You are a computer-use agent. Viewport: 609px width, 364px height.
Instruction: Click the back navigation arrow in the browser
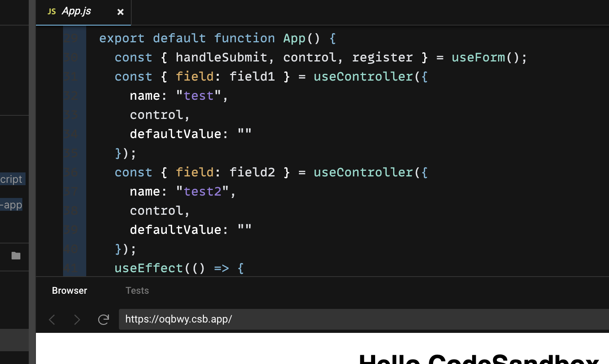tap(51, 319)
